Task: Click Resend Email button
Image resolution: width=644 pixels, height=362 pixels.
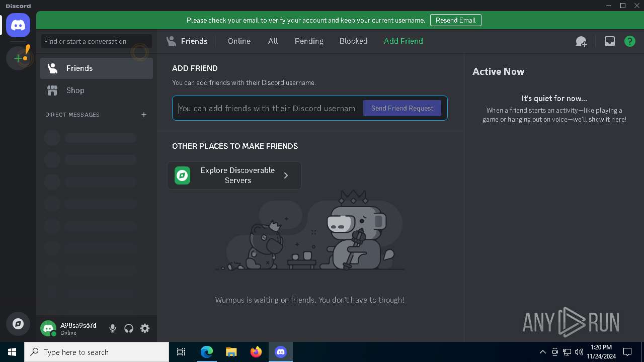Action: [x=455, y=20]
